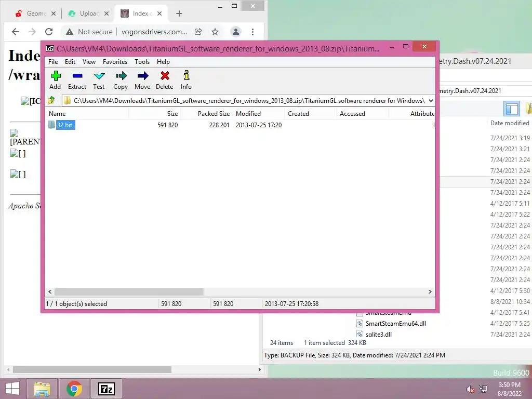Open the View menu in 7-Zip

89,62
